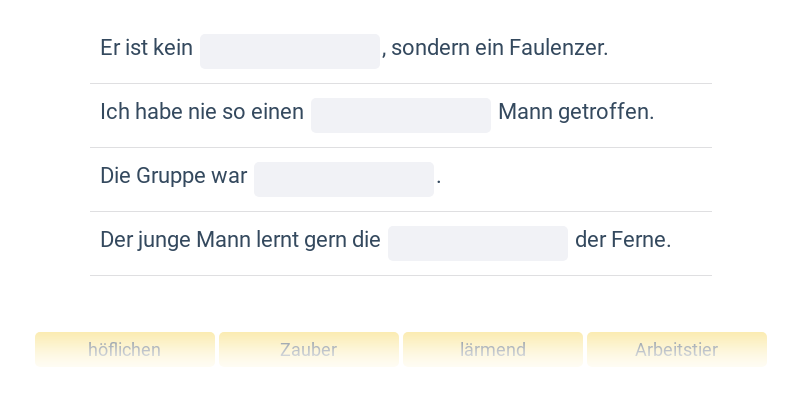Click blank after 'Er ist kein'
This screenshot has height=400, width=800.
click(x=290, y=51)
